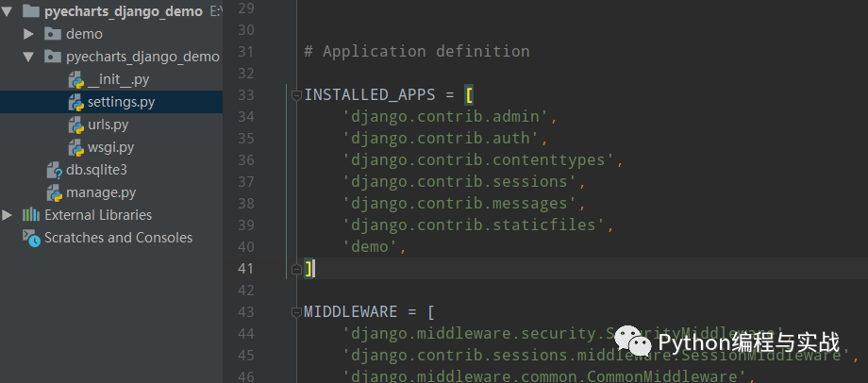Collapse the inner pyecharts_django_demo package arrow

pyautogui.click(x=28, y=57)
